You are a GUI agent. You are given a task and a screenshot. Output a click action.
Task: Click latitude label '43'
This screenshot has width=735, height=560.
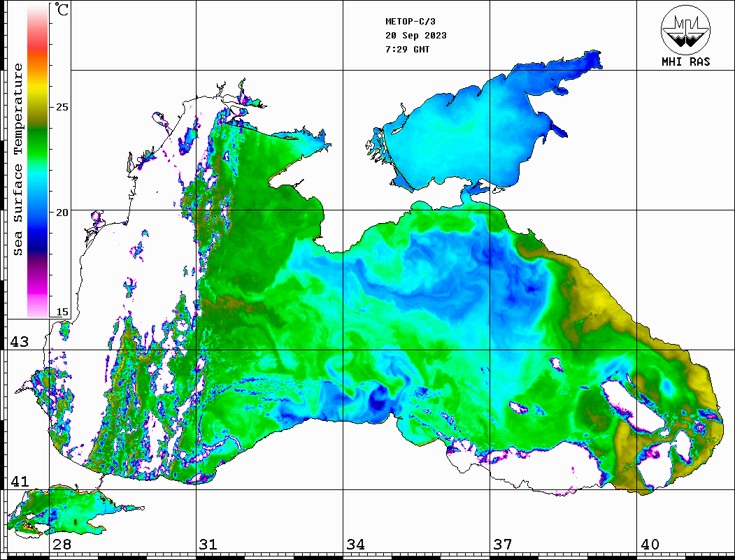point(20,342)
